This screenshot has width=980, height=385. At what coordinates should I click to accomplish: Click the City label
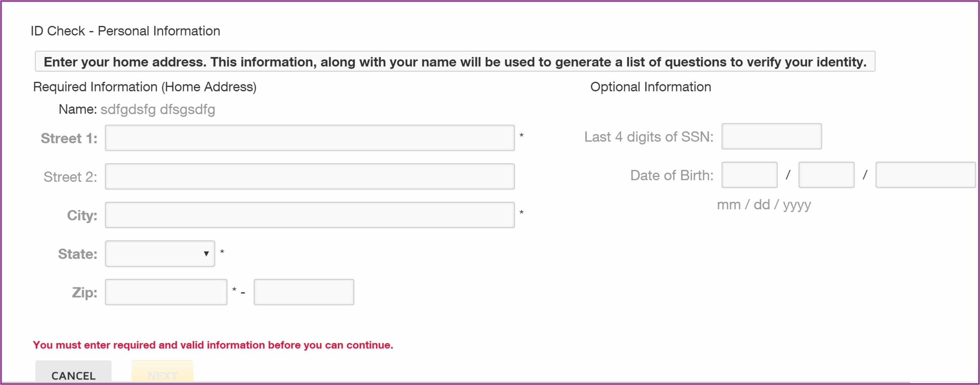(x=82, y=216)
